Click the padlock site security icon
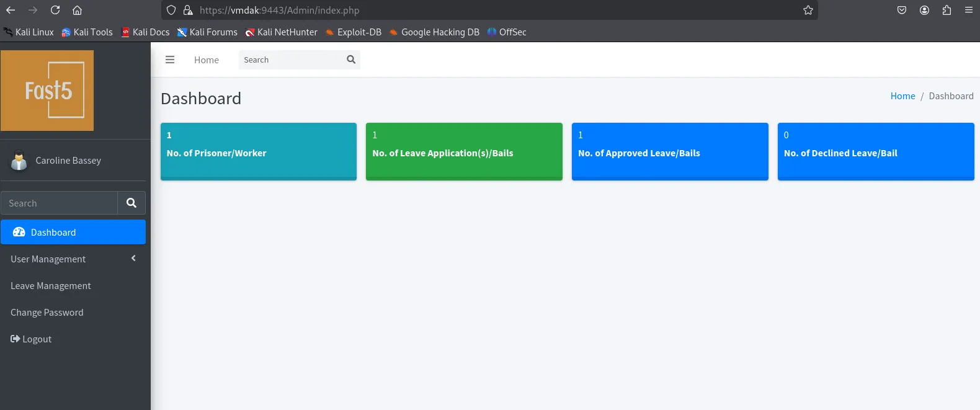The image size is (980, 410). [187, 10]
